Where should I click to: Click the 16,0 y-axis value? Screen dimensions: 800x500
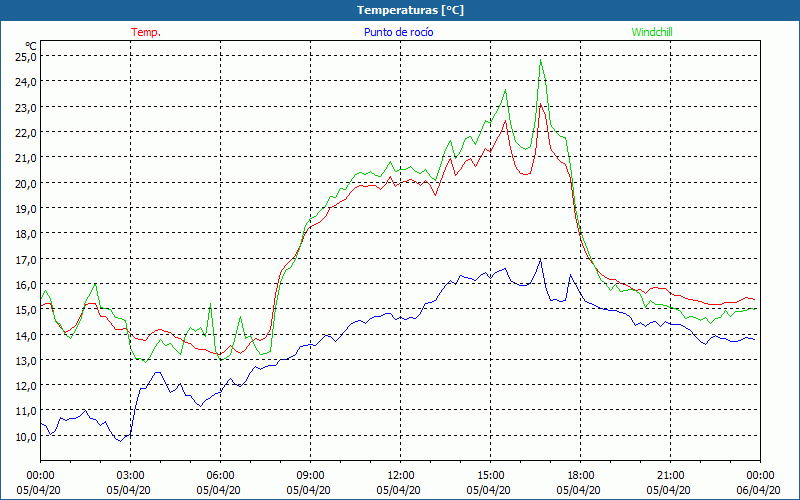click(25, 285)
